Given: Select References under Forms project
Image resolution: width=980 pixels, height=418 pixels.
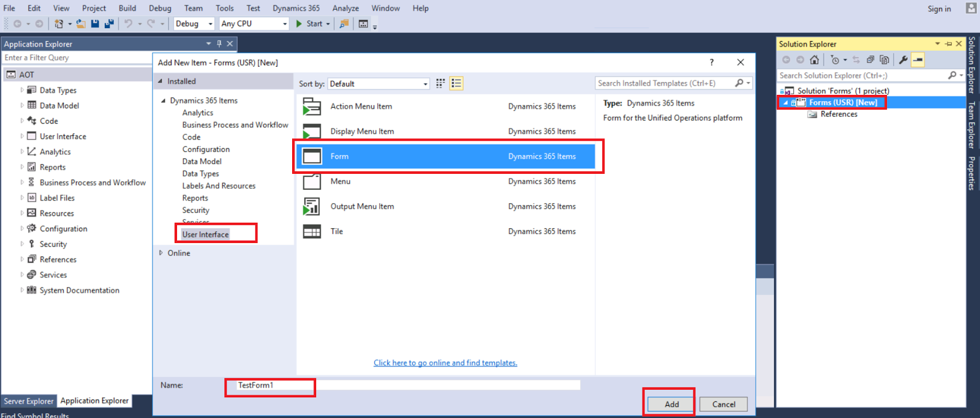Looking at the screenshot, I should 839,114.
